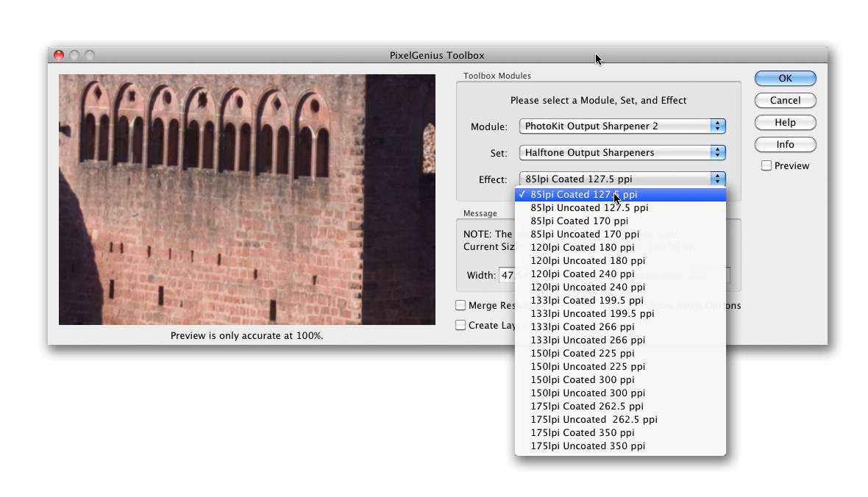Pick 133lpi Coated 266 ppi

pos(620,327)
